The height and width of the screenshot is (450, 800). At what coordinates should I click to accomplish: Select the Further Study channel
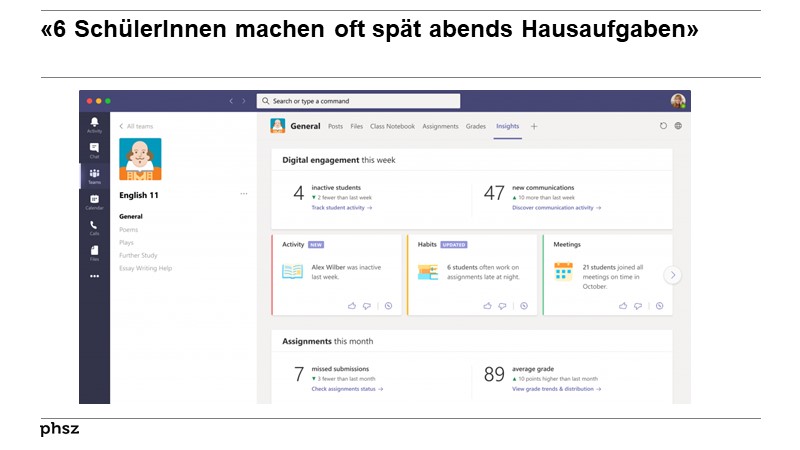pyautogui.click(x=138, y=255)
